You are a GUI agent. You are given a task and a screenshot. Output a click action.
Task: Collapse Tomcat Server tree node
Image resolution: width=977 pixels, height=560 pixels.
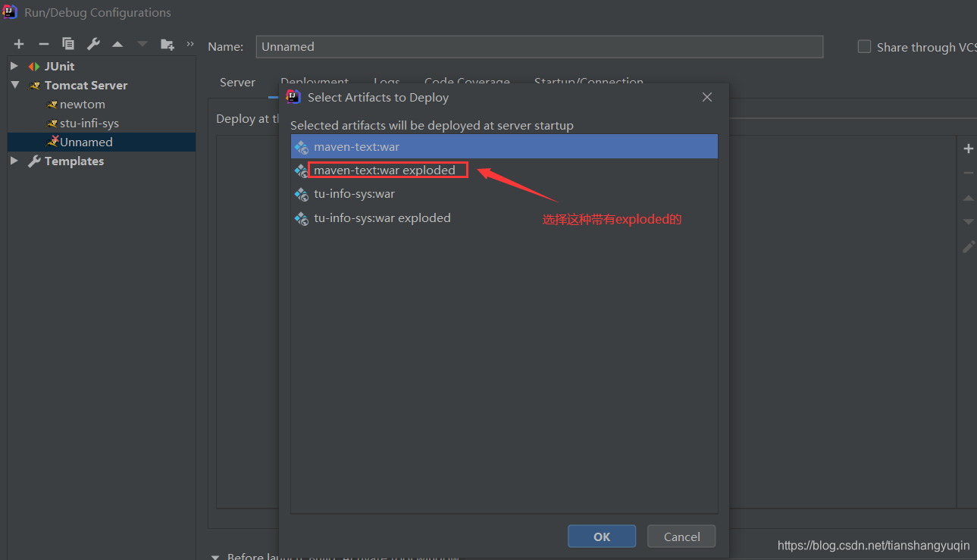[x=14, y=86]
